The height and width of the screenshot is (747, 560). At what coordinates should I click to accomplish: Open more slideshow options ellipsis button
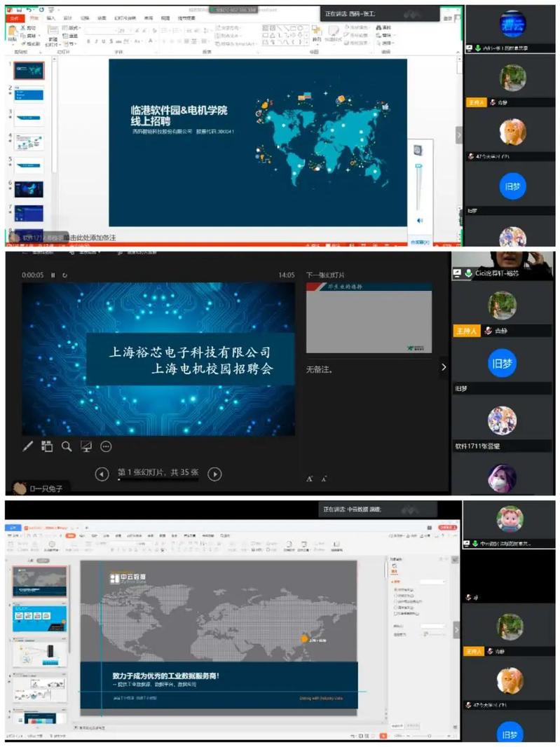pos(106,446)
